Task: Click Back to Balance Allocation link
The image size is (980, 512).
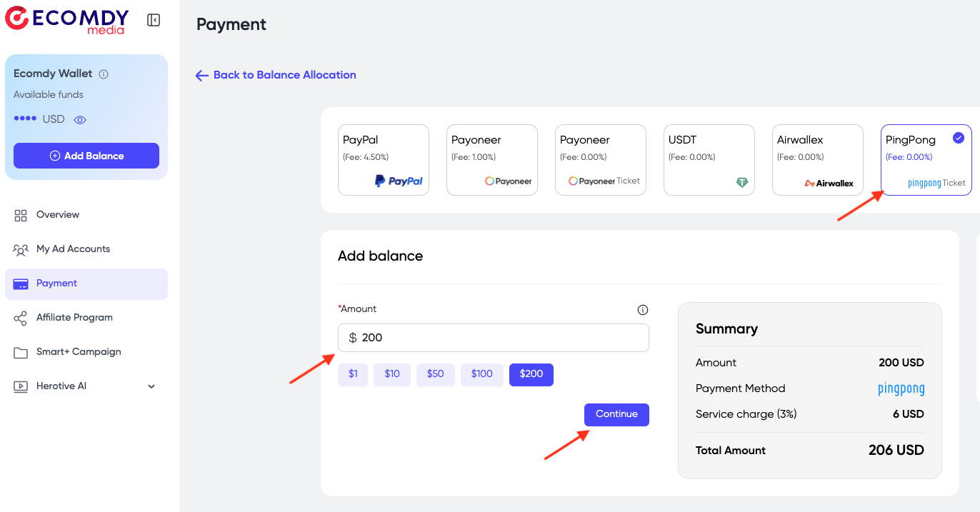Action: pyautogui.click(x=276, y=75)
